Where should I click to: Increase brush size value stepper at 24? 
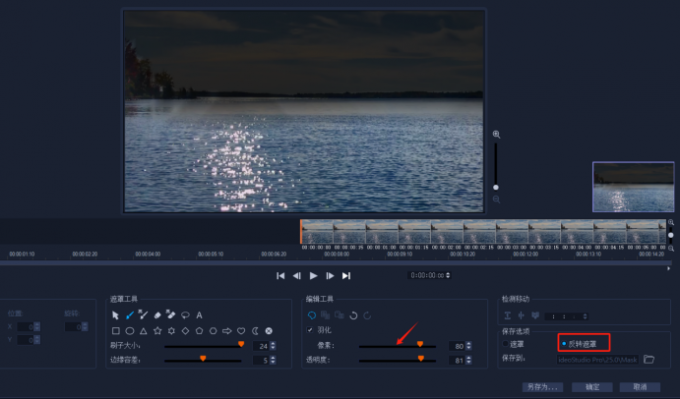[x=273, y=344]
